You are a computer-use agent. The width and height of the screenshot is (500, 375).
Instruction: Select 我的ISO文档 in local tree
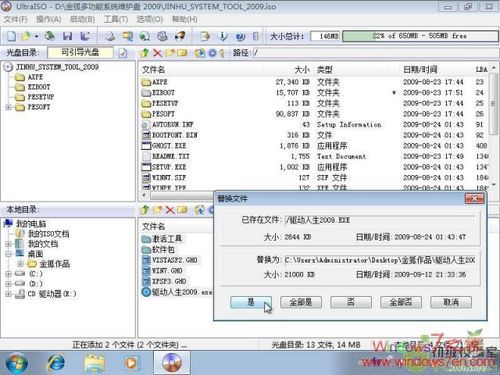point(48,234)
